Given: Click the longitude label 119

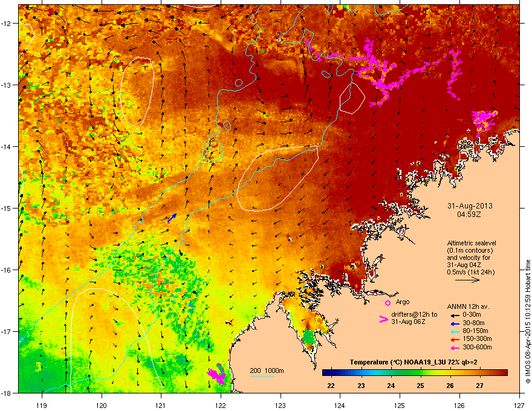Looking at the screenshot, I should tap(42, 405).
